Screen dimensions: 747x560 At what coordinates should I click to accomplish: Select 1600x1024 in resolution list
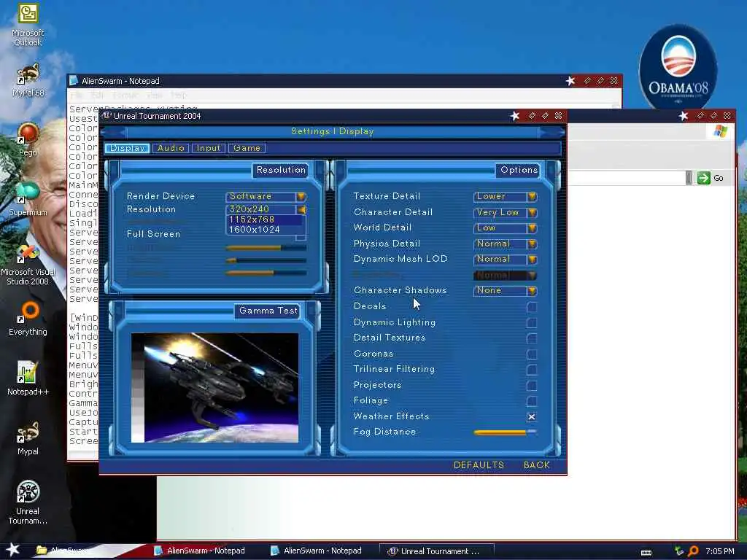click(x=264, y=230)
